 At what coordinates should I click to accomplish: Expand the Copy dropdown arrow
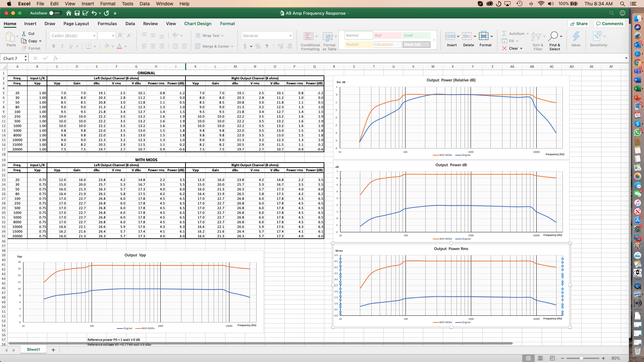[x=40, y=41]
